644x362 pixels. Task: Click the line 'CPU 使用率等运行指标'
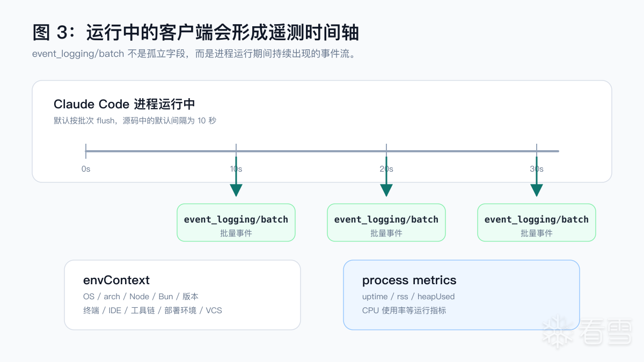point(404,311)
